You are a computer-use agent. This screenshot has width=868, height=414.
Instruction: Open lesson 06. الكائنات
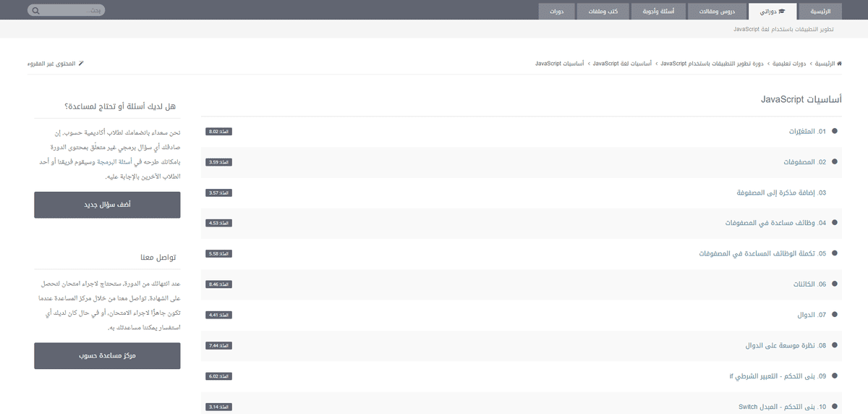(809, 284)
